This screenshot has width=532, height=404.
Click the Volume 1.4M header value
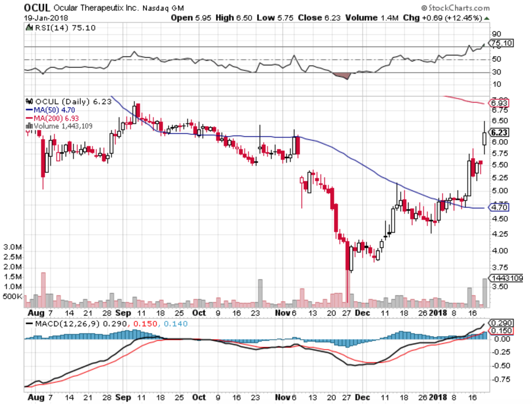pos(372,18)
